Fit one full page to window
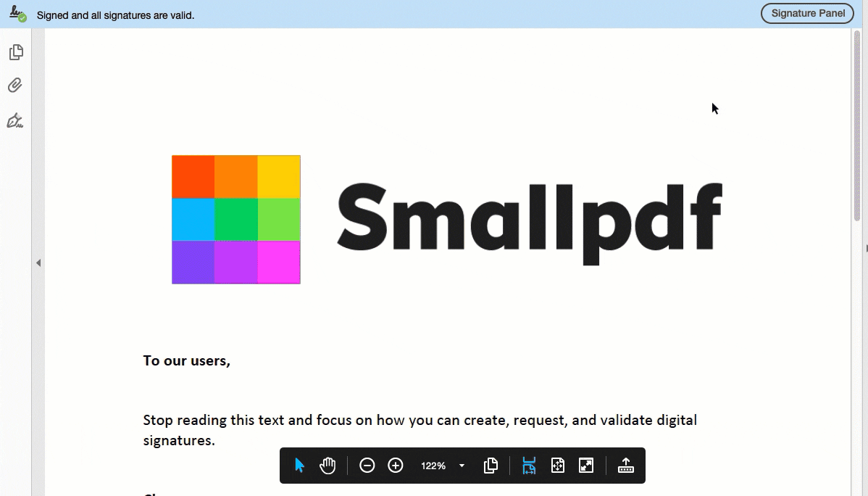868x496 pixels. (x=557, y=466)
